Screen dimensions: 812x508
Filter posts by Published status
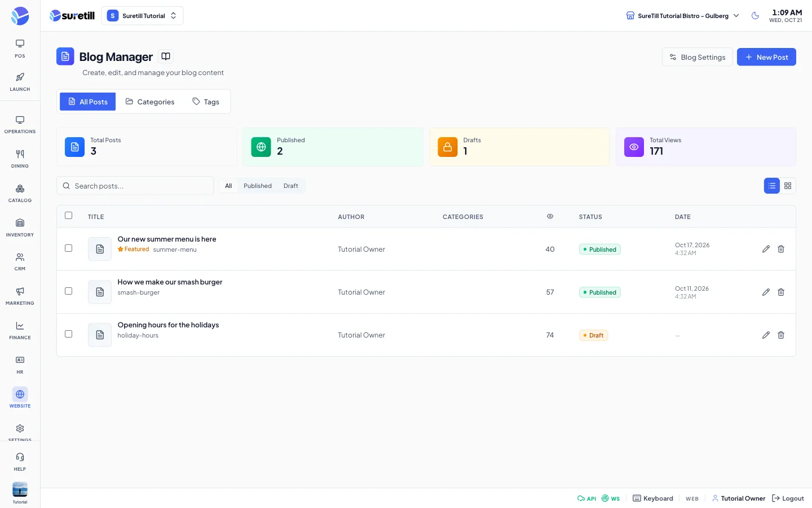pyautogui.click(x=258, y=186)
